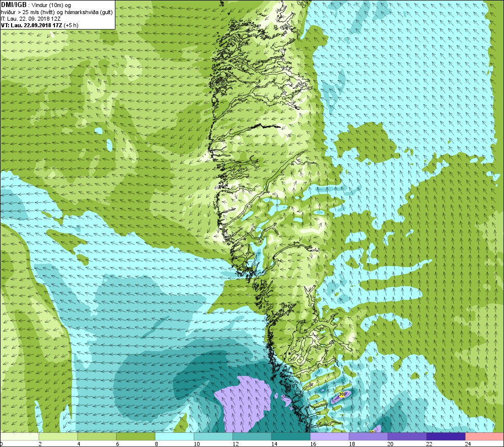504x447 pixels.
Task: Click the 'VT: Lau. 22.09.2018 17Z (+5 h)' line
Action: [39, 25]
